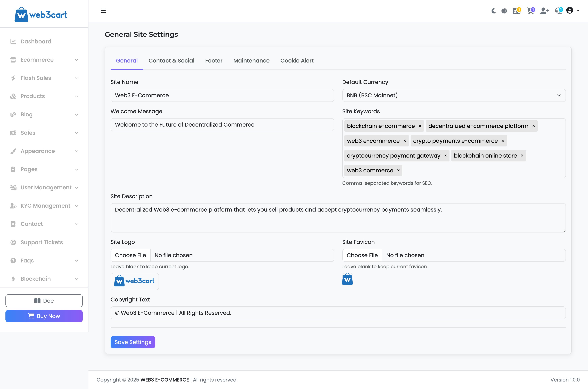588x389 pixels.
Task: Click the add user icon
Action: 544,11
